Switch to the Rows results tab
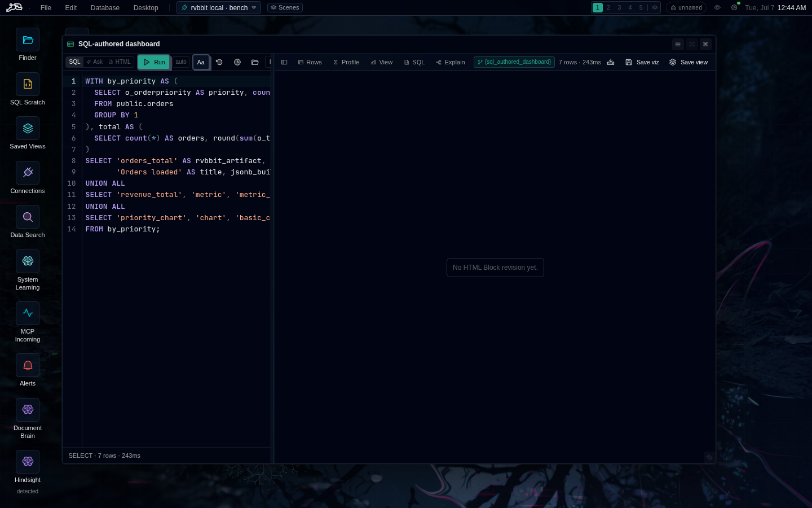 pyautogui.click(x=310, y=62)
